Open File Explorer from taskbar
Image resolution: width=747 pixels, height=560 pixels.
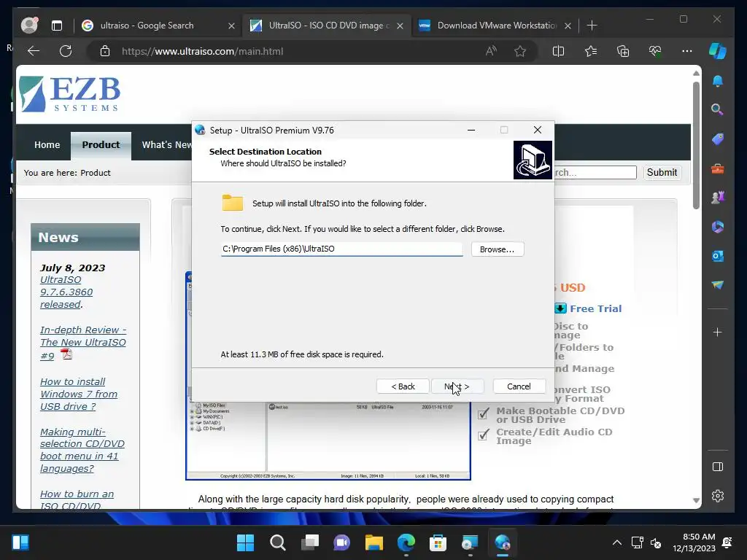[x=374, y=542]
